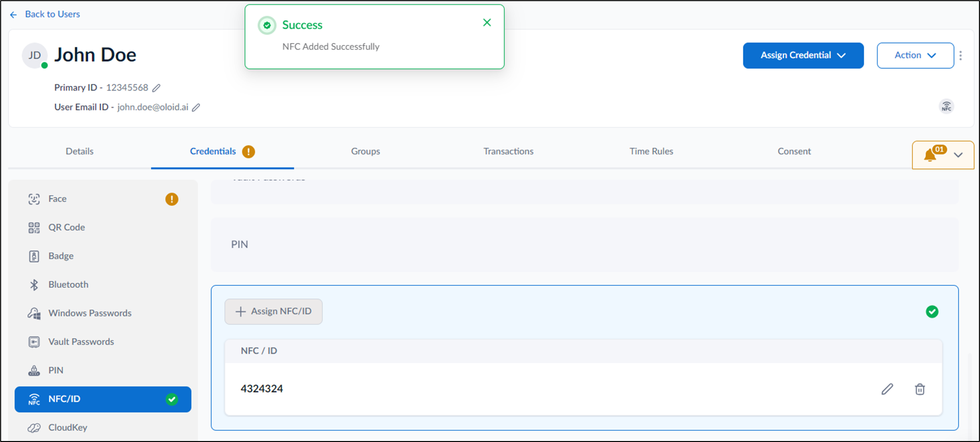Screen dimensions: 980x442
Task: Open Vault Passwords credential
Action: (x=103, y=342)
